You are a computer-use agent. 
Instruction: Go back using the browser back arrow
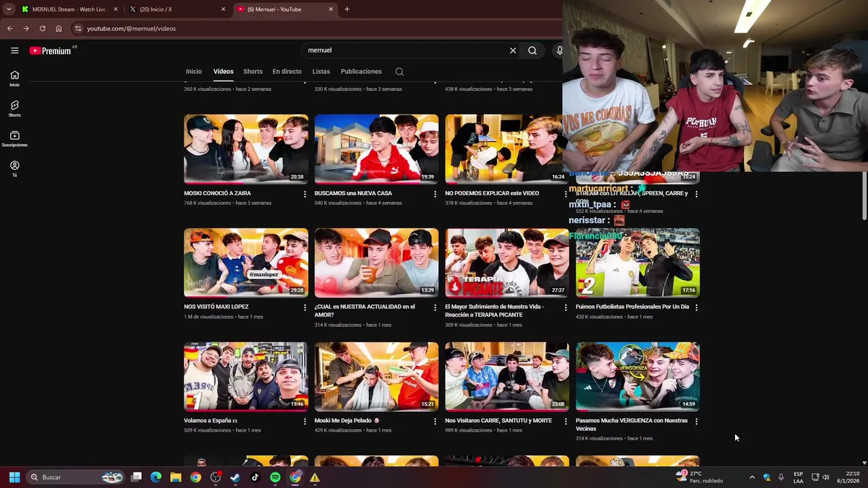(9, 28)
